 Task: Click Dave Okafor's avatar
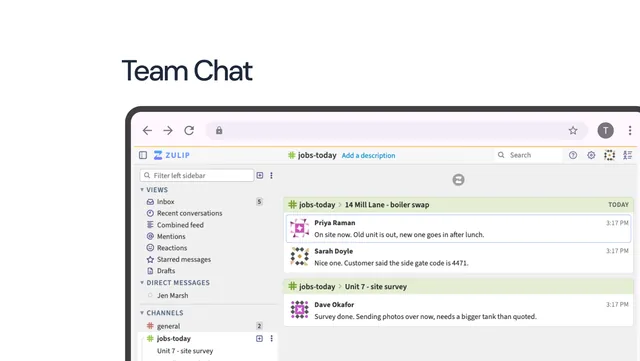point(300,310)
